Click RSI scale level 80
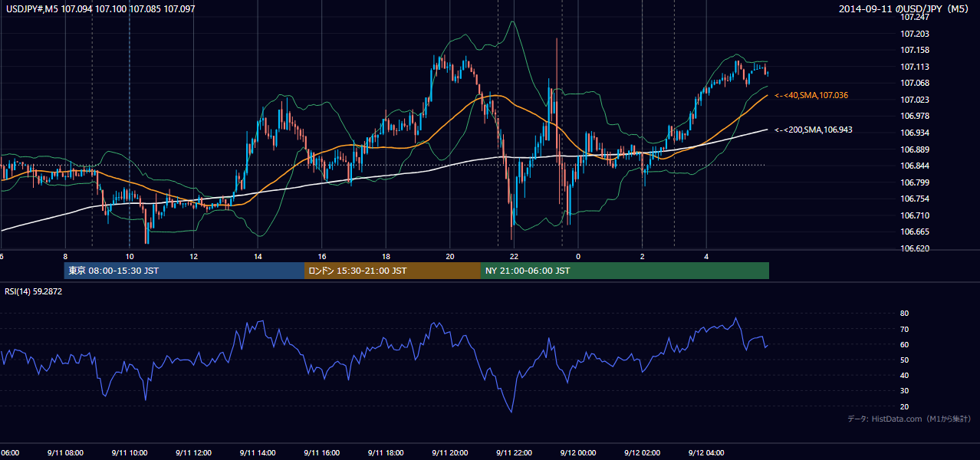Screen dimensions: 980x460 (904, 314)
